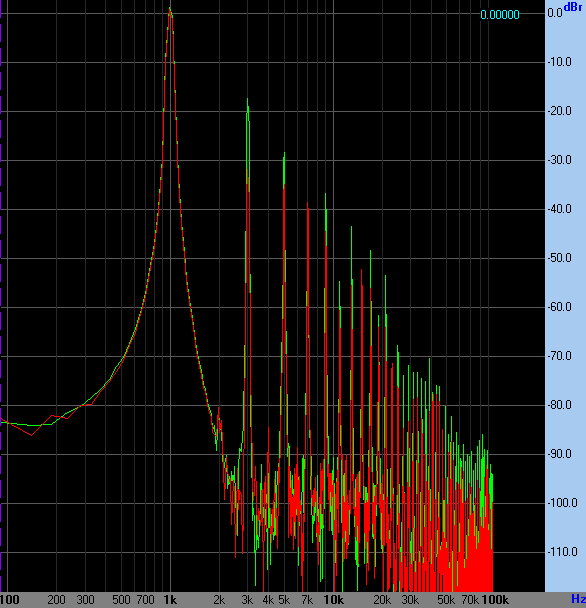Click the 0.0 level axis label

(x=555, y=13)
